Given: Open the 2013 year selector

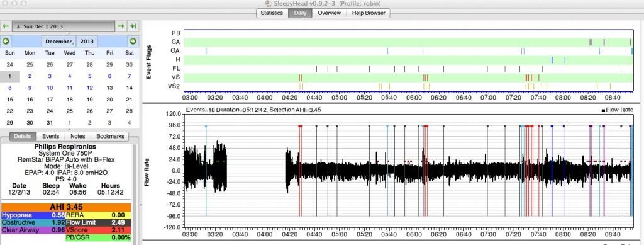Looking at the screenshot, I should pyautogui.click(x=87, y=42).
